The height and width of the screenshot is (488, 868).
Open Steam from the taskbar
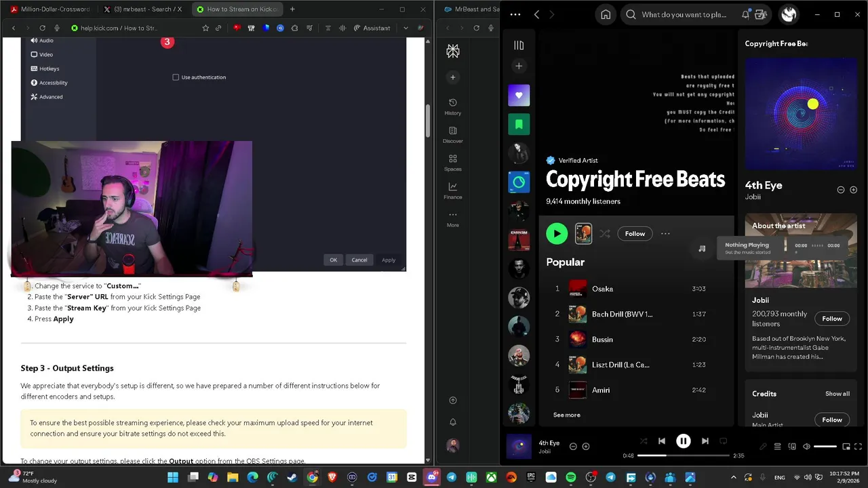(x=292, y=477)
